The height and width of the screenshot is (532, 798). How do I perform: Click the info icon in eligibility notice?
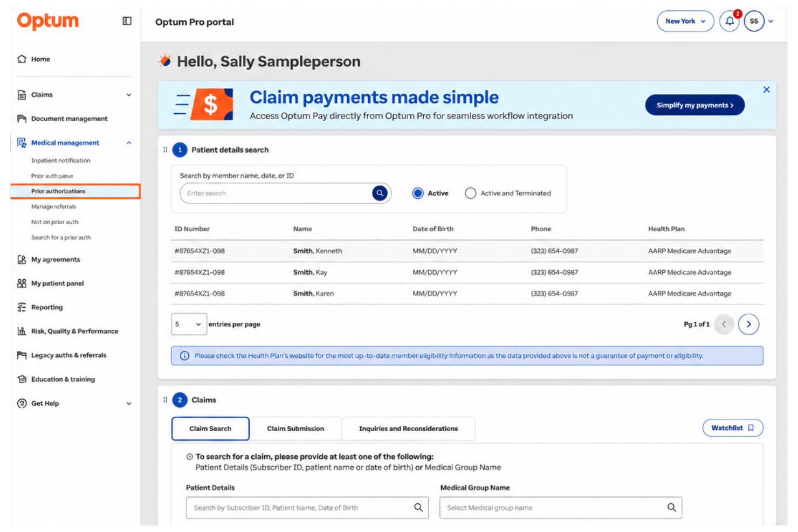point(184,356)
